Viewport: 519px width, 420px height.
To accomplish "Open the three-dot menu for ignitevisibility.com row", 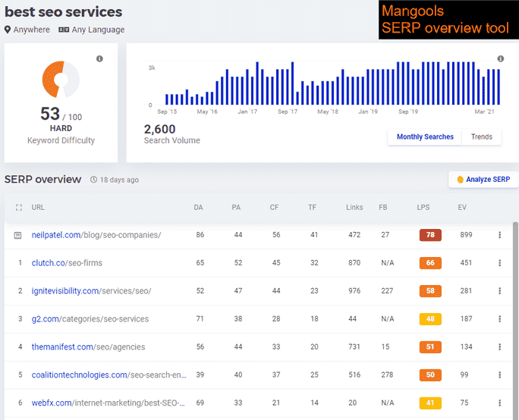I will click(x=499, y=291).
